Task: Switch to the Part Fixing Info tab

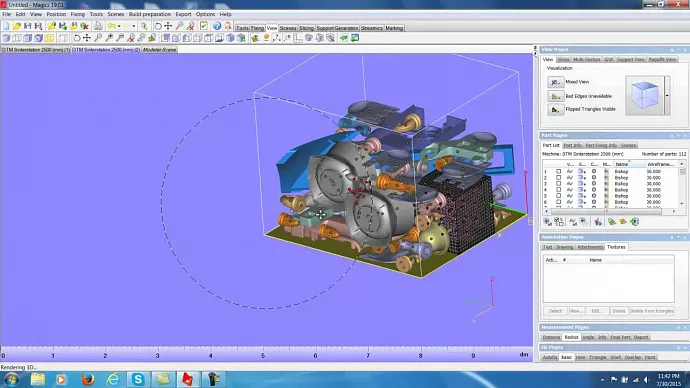Action: (x=601, y=145)
